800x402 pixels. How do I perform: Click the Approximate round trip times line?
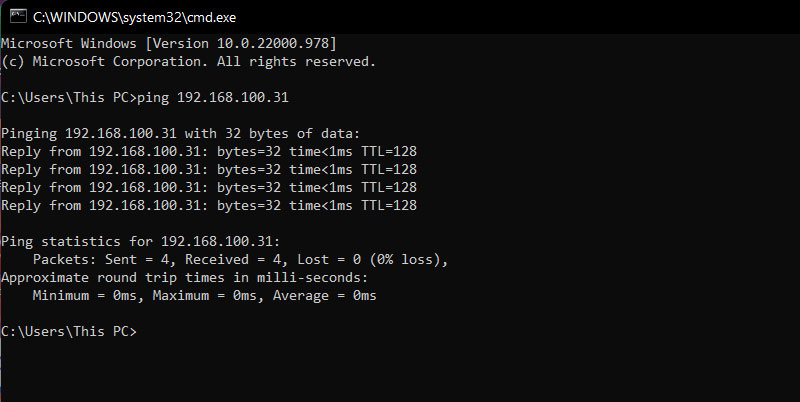(x=185, y=278)
